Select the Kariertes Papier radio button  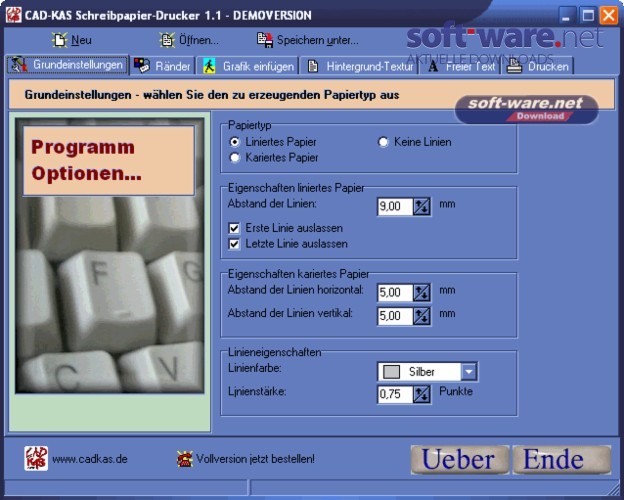[x=235, y=158]
